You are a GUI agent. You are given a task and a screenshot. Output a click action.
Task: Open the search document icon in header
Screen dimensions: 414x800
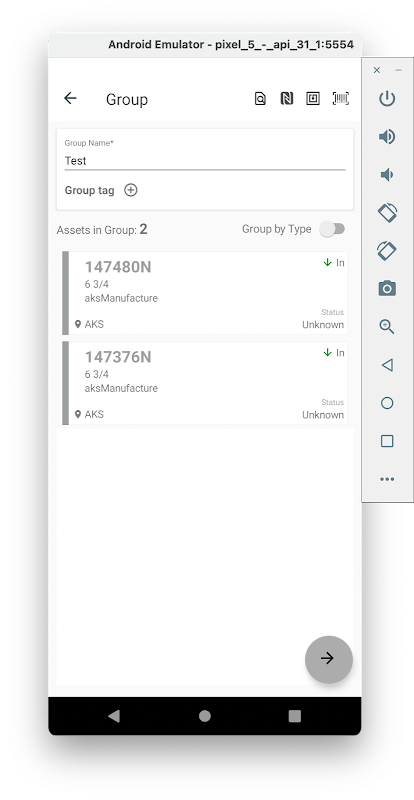click(x=260, y=98)
